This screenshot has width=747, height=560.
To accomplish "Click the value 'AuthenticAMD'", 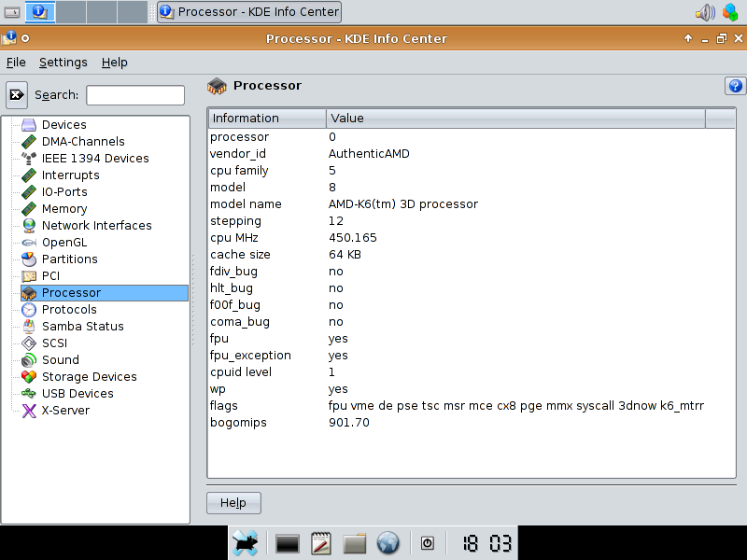I will (369, 154).
